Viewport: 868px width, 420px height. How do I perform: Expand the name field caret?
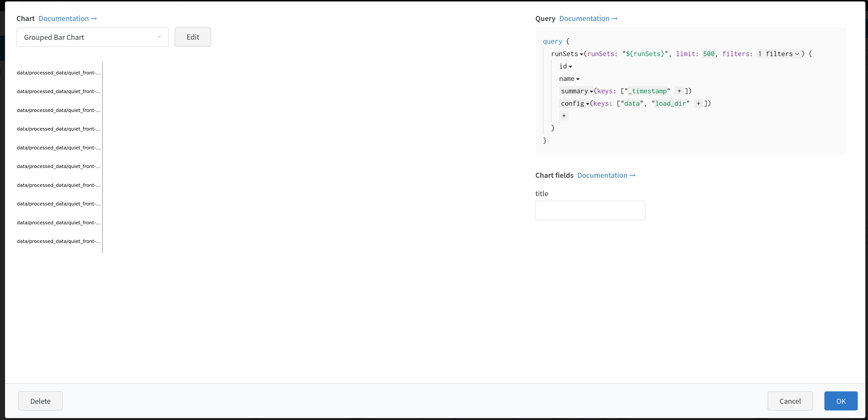[x=578, y=79]
